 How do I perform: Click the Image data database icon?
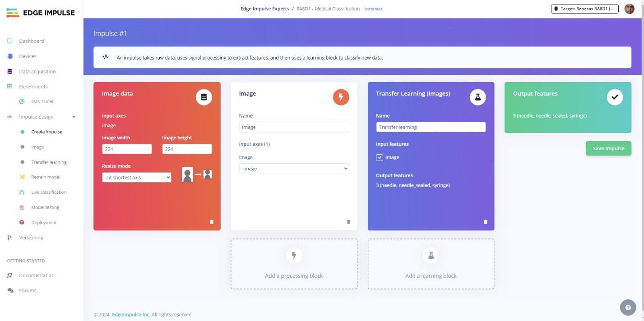(x=204, y=97)
